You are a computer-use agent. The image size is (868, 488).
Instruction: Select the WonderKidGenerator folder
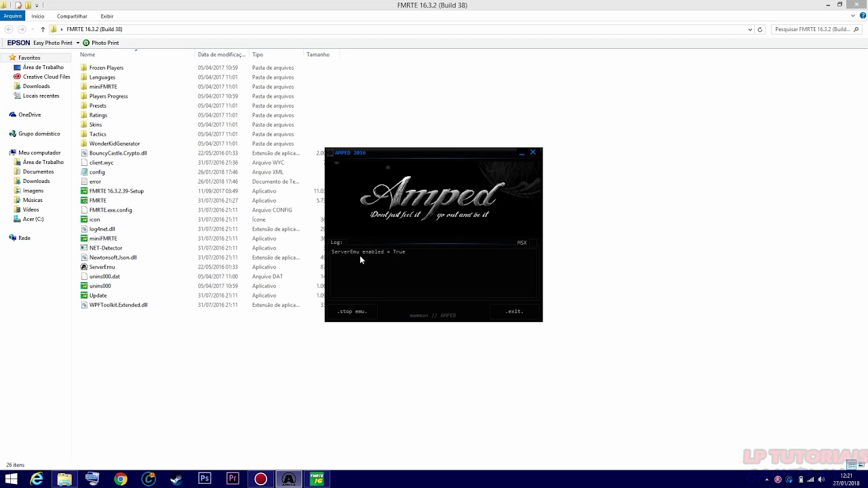(x=114, y=144)
